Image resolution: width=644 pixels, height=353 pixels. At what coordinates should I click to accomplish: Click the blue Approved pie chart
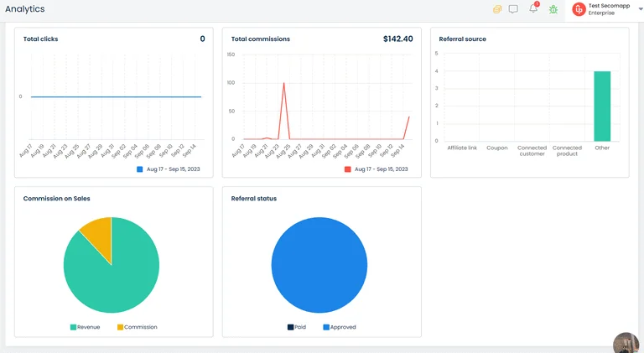pos(319,265)
